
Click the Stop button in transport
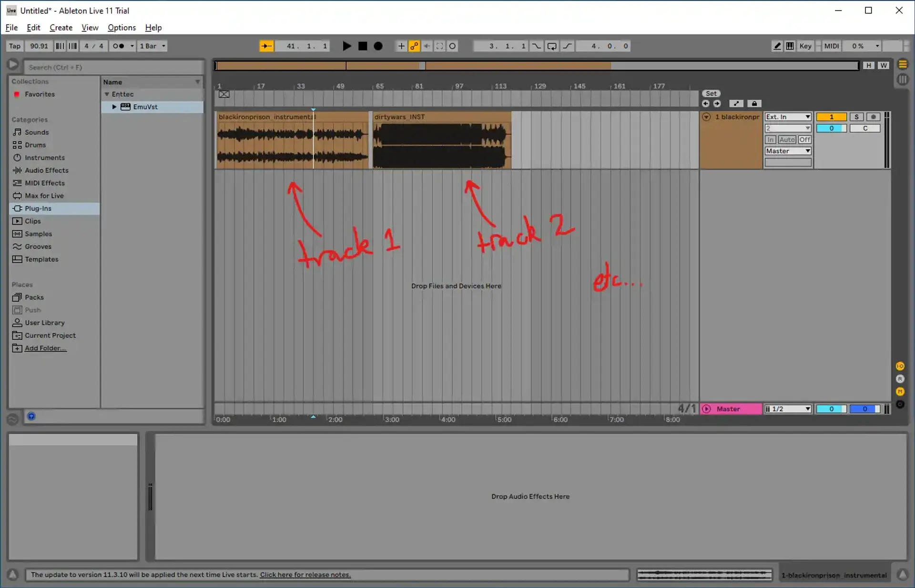(363, 46)
